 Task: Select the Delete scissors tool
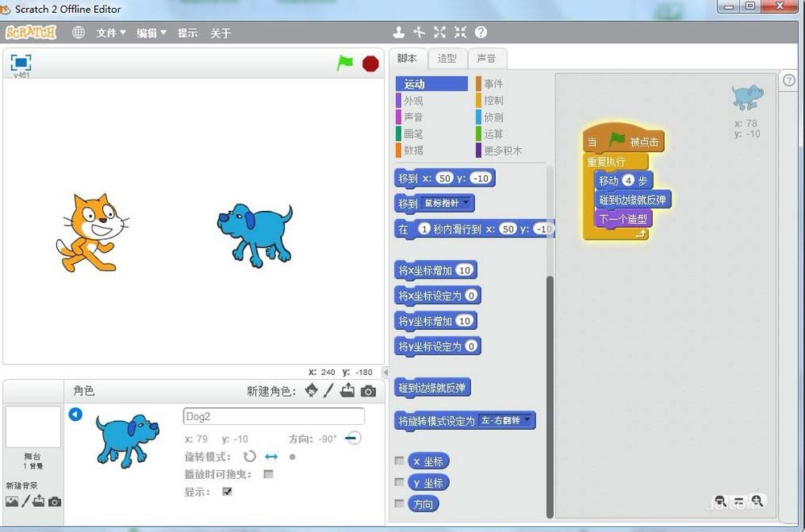tap(419, 32)
